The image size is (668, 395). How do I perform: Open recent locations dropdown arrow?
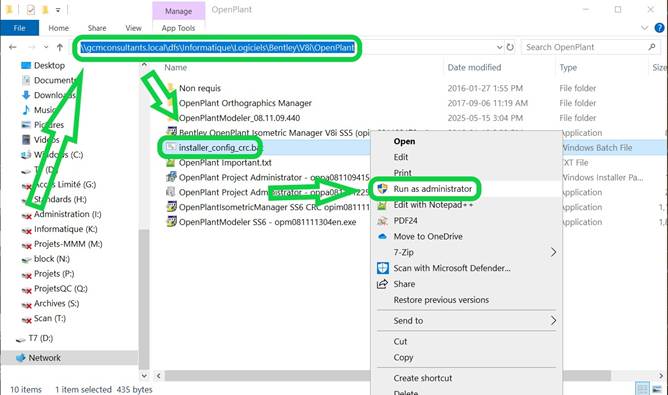pos(46,47)
